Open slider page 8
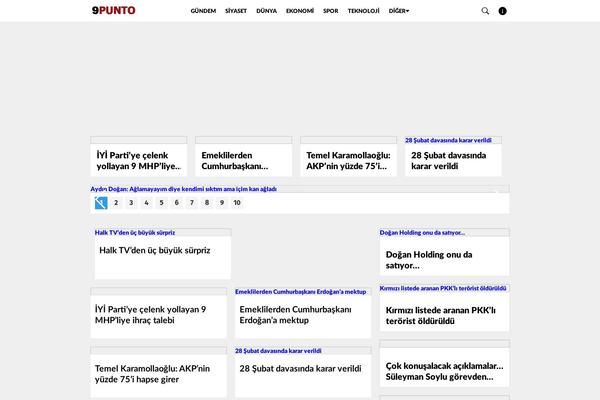600x400 pixels. coord(207,203)
